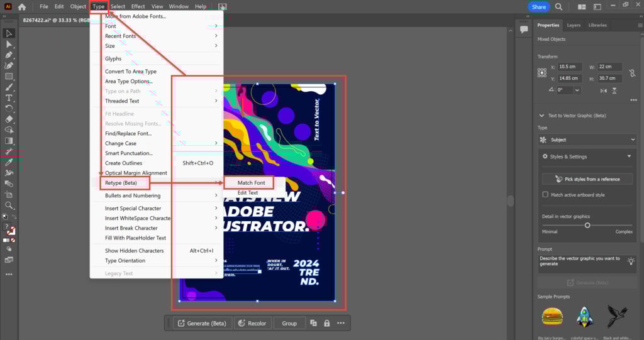The height and width of the screenshot is (340, 644).
Task: Expand the Font submenu
Action: (216, 26)
